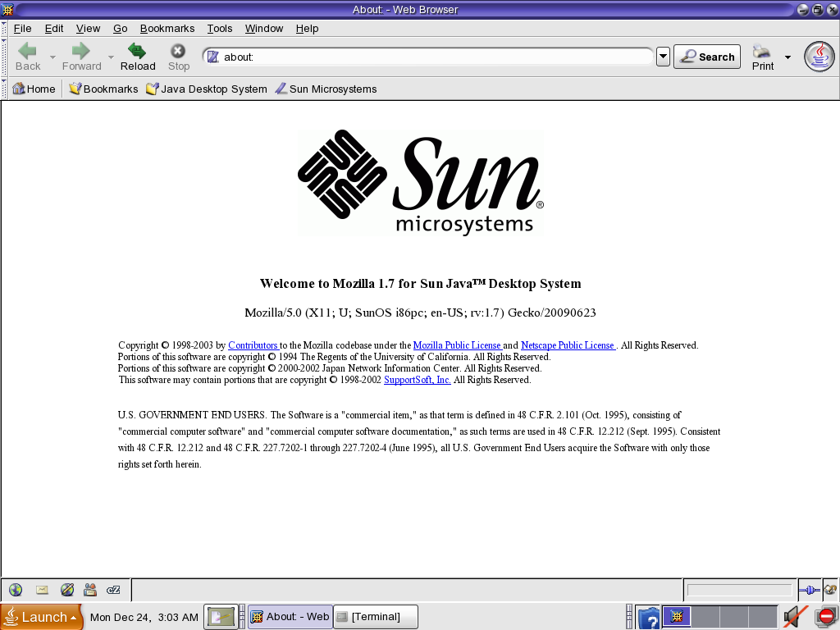Click the network disconnected monitor icon
This screenshot has width=840, height=630.
point(826,617)
